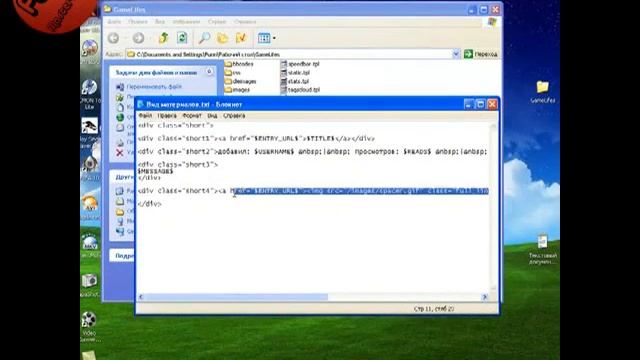Select the speedbar.tpl file
Image resolution: width=640 pixels, height=360 pixels.
coord(300,64)
